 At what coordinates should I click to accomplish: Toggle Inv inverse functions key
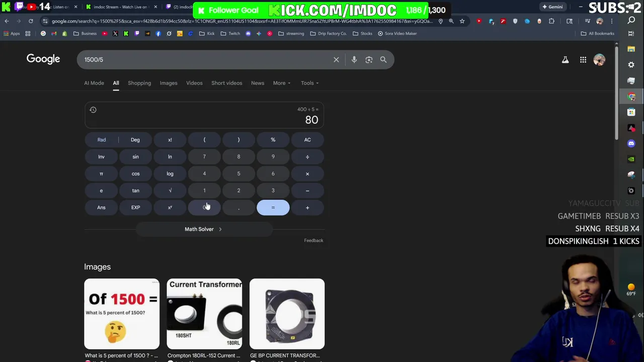[x=101, y=157]
